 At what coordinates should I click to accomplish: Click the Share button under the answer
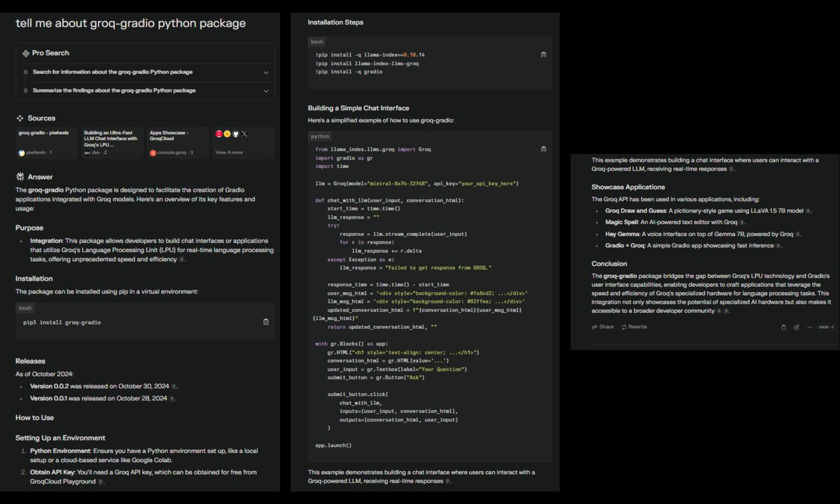[x=603, y=327]
